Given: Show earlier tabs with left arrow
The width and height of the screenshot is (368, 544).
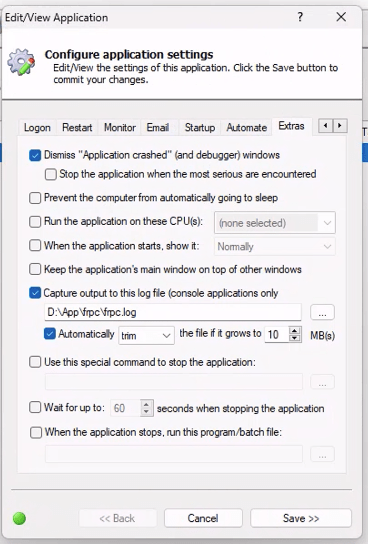Looking at the screenshot, I should click(325, 126).
